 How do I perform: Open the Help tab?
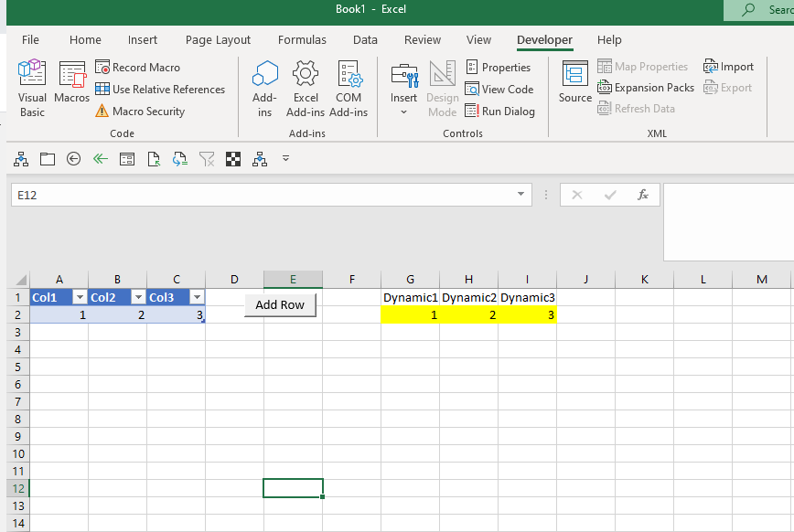[x=609, y=39]
